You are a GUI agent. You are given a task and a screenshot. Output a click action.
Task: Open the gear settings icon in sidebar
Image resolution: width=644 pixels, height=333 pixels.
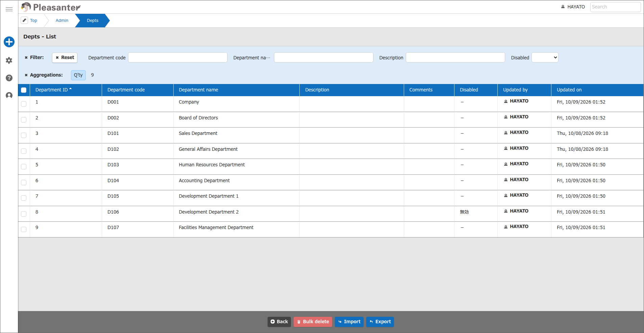click(x=9, y=60)
